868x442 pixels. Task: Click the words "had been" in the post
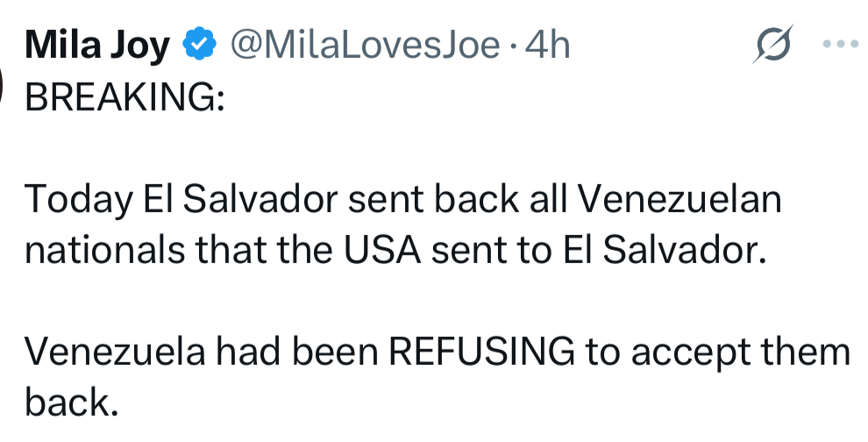point(295,353)
